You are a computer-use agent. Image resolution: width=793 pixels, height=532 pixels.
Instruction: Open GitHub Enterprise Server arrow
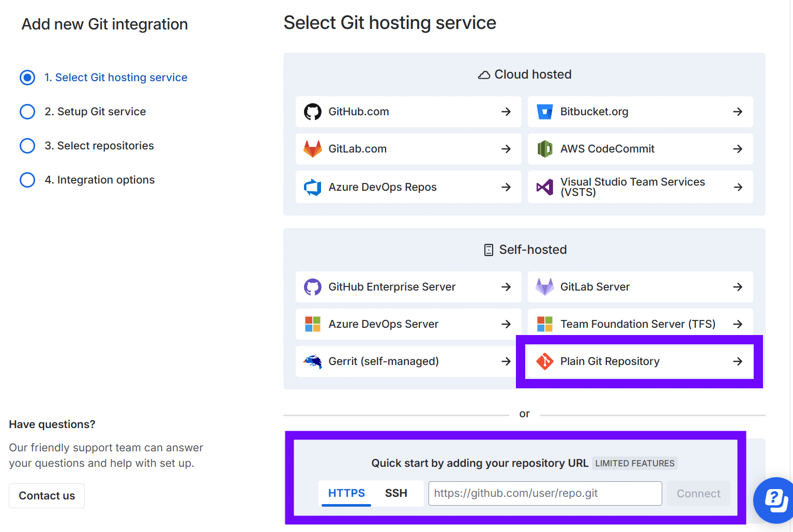pos(506,287)
